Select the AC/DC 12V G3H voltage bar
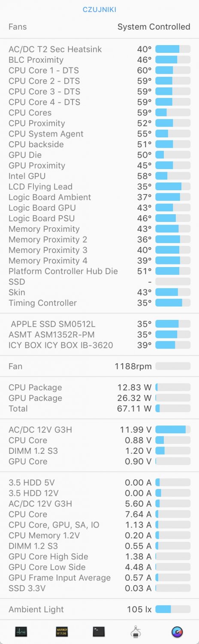Viewport: 199px width, 644px height. [173, 429]
